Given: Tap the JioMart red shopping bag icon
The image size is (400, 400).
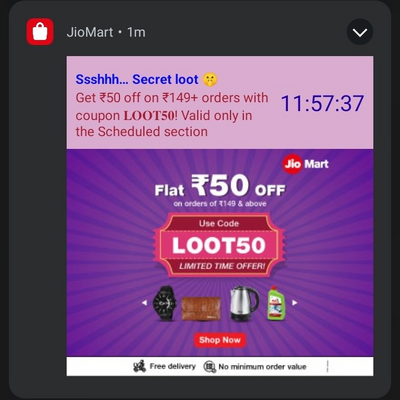Looking at the screenshot, I should click(40, 32).
